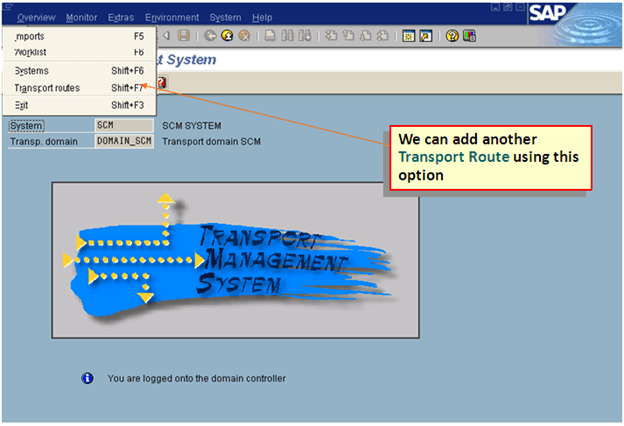Viewport: 624px width, 426px height.
Task: Click the Previous Page icon
Action: tap(348, 36)
